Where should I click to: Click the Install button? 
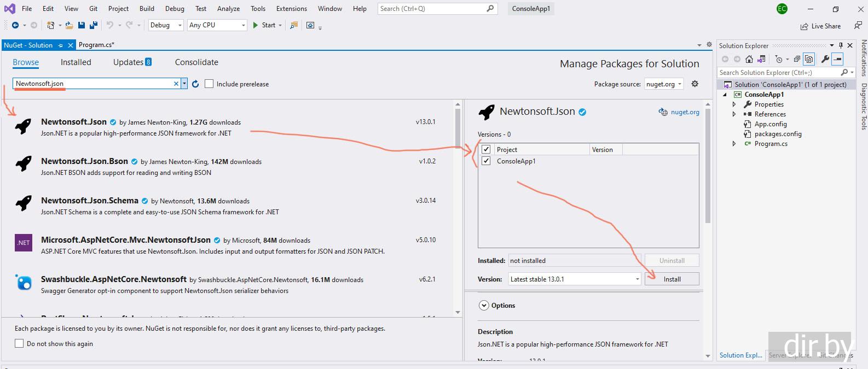(672, 279)
